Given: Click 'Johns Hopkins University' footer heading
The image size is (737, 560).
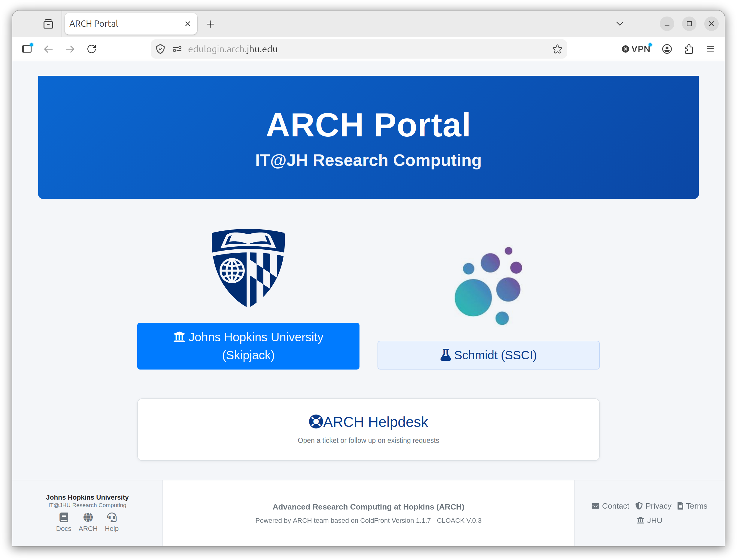Looking at the screenshot, I should [x=87, y=497].
